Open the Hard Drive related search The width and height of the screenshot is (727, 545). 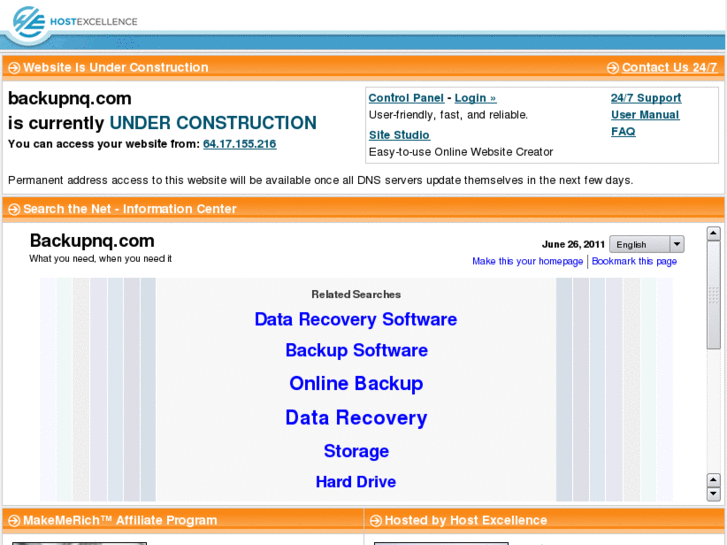[356, 481]
